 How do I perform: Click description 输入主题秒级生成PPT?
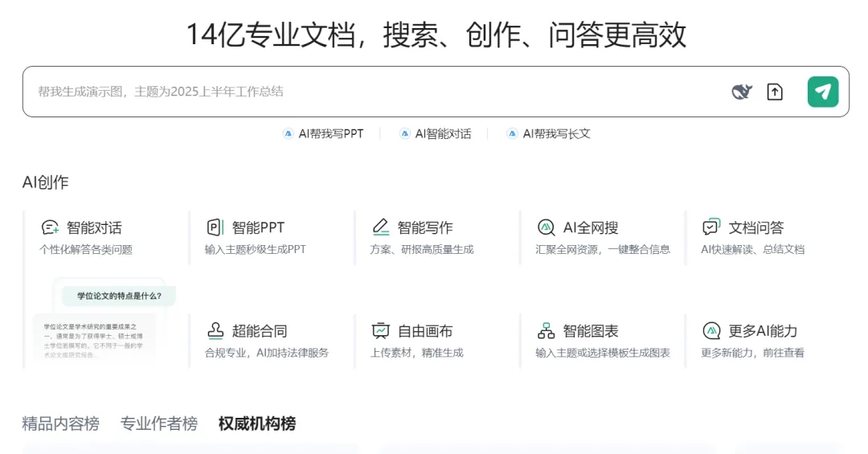256,249
